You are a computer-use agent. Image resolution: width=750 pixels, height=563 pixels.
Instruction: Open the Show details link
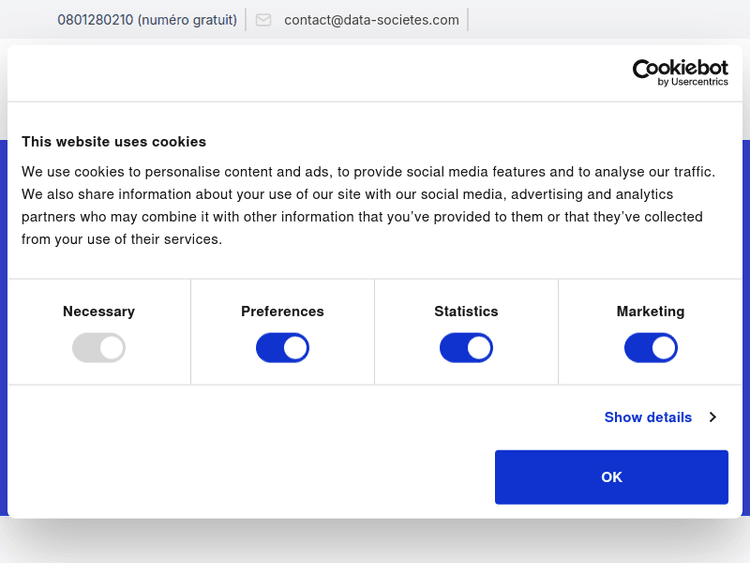coord(648,417)
